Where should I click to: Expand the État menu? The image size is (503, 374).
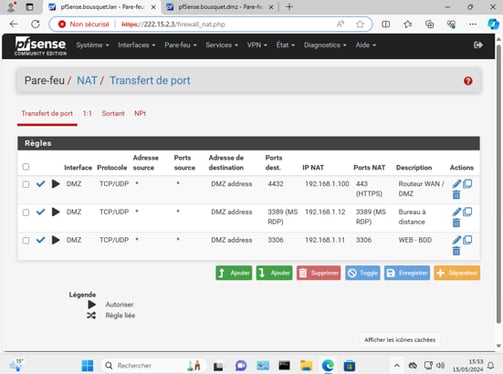[285, 45]
